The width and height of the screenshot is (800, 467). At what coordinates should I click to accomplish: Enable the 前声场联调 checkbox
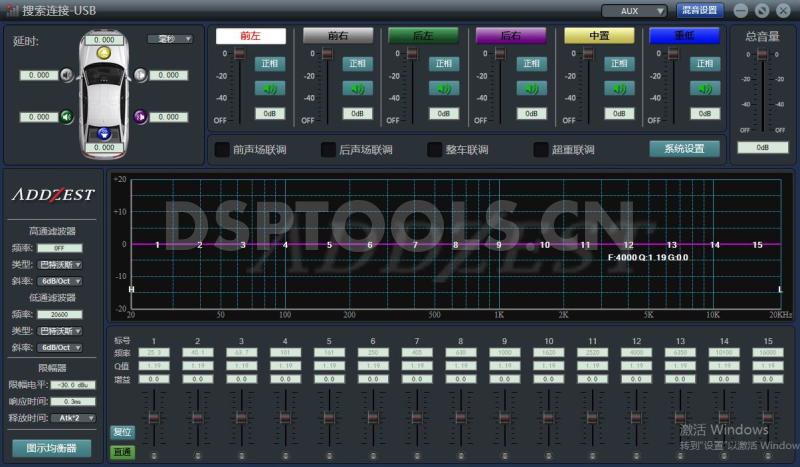click(x=222, y=150)
